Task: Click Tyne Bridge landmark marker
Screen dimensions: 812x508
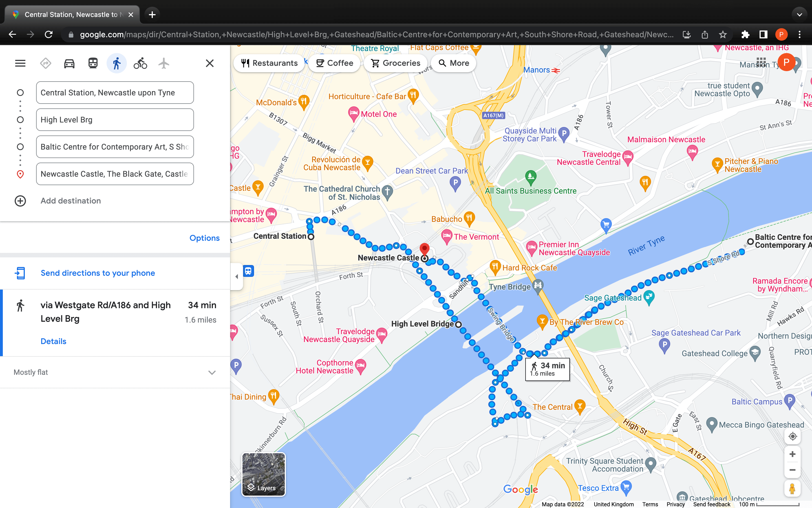Action: click(x=538, y=286)
